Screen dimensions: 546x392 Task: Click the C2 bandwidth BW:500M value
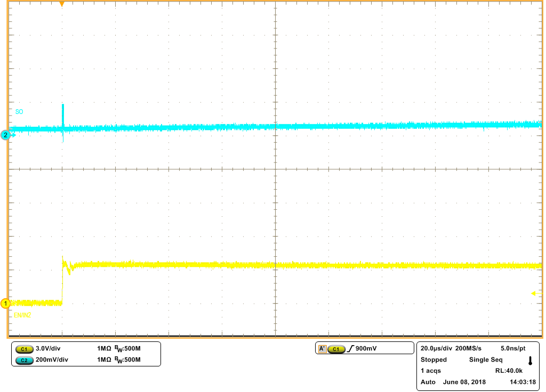[128, 360]
